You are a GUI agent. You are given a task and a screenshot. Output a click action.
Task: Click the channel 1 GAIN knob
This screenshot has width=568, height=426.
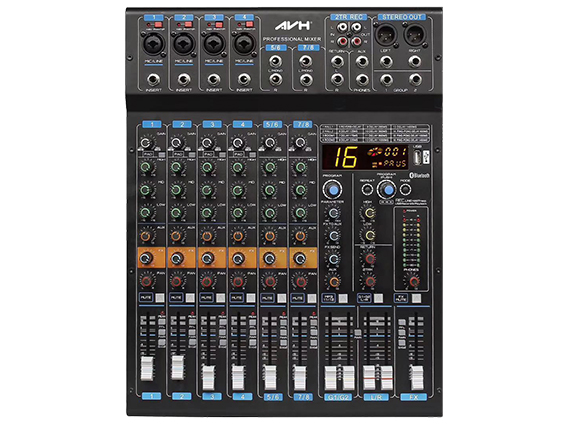click(146, 143)
